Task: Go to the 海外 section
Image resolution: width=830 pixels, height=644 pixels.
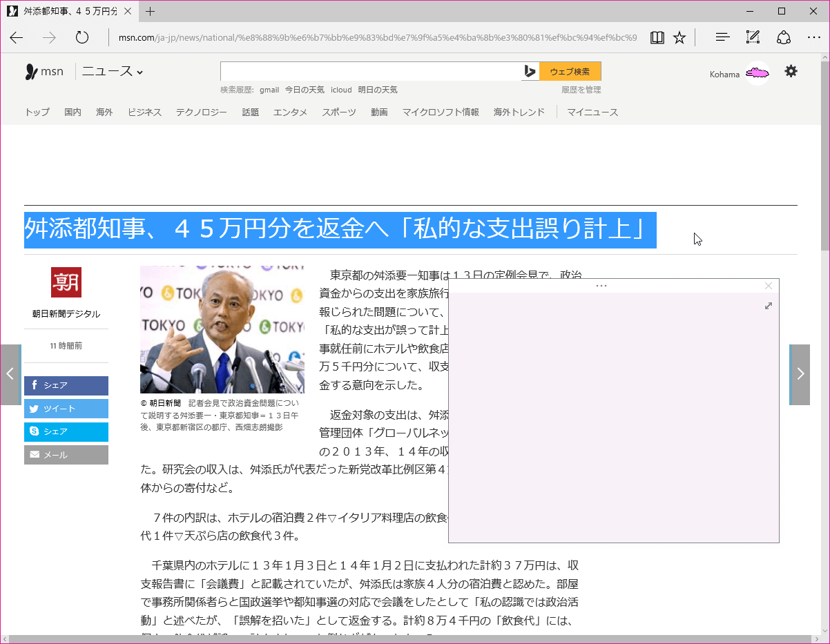Action: [x=104, y=112]
